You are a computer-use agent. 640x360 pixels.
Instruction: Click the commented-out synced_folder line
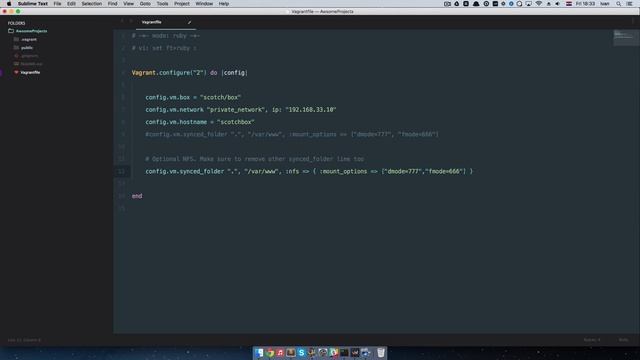click(292, 134)
